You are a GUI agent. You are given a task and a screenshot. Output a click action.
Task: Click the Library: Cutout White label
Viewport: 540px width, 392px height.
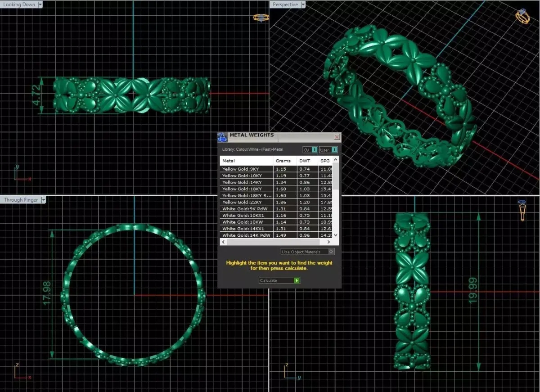pyautogui.click(x=252, y=149)
